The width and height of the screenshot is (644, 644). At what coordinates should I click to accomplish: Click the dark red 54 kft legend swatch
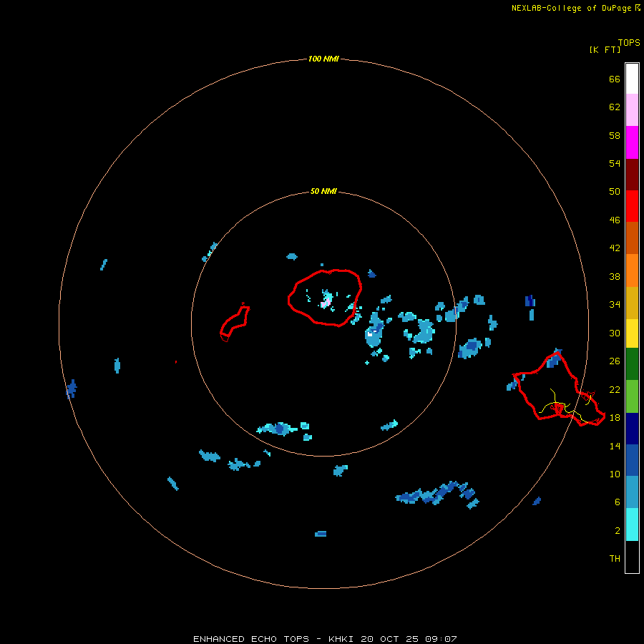pyautogui.click(x=632, y=174)
